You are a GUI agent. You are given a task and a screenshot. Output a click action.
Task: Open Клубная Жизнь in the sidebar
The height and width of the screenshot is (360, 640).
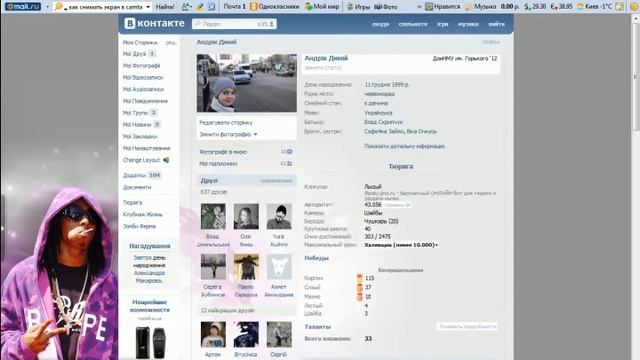142,215
